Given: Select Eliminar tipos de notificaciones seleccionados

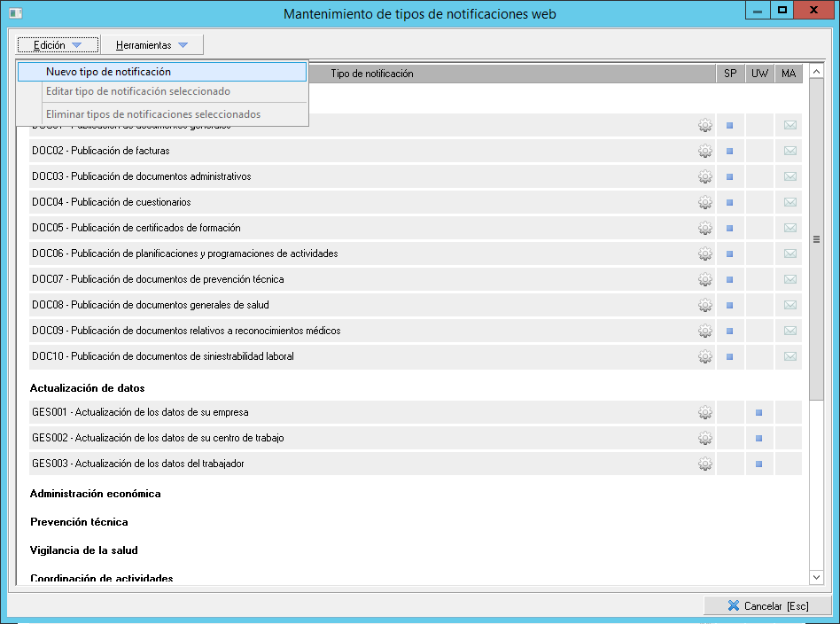Looking at the screenshot, I should [153, 114].
